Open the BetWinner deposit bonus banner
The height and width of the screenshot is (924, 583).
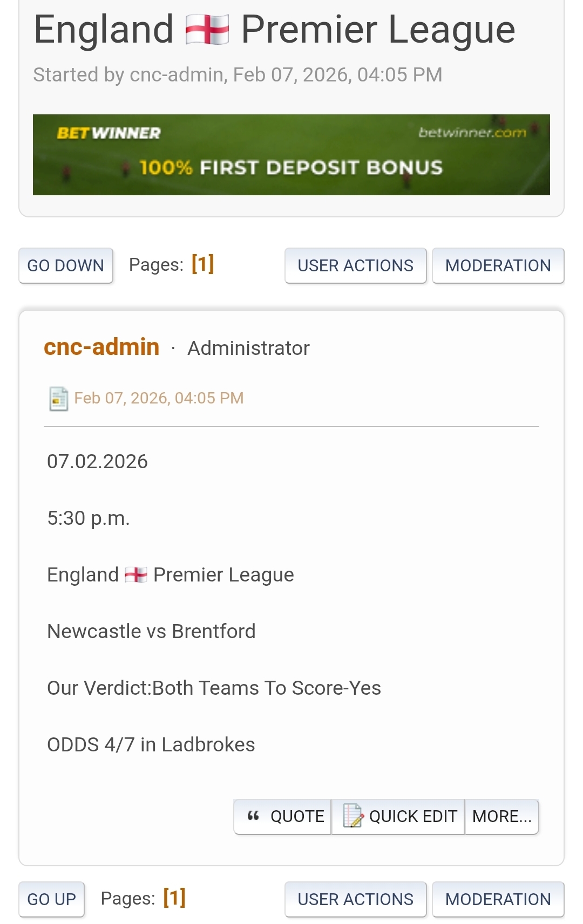(x=291, y=155)
